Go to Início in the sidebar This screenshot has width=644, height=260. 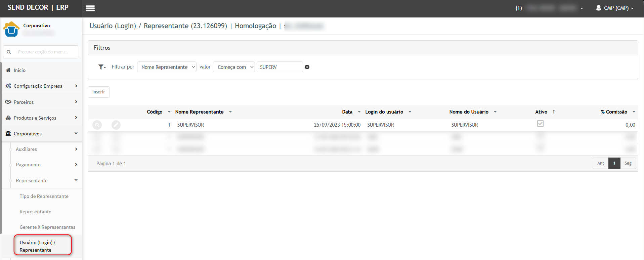tap(19, 70)
